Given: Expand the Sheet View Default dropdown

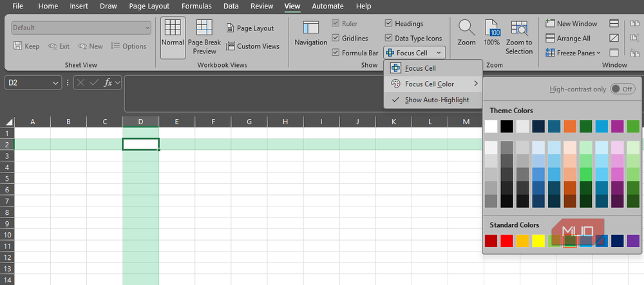Looking at the screenshot, I should coord(81,28).
